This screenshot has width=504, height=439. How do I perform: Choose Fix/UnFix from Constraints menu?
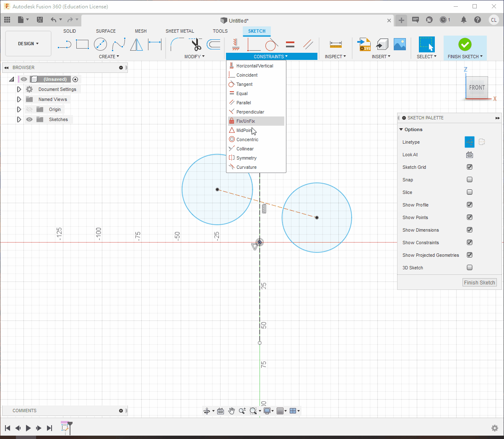tap(246, 121)
